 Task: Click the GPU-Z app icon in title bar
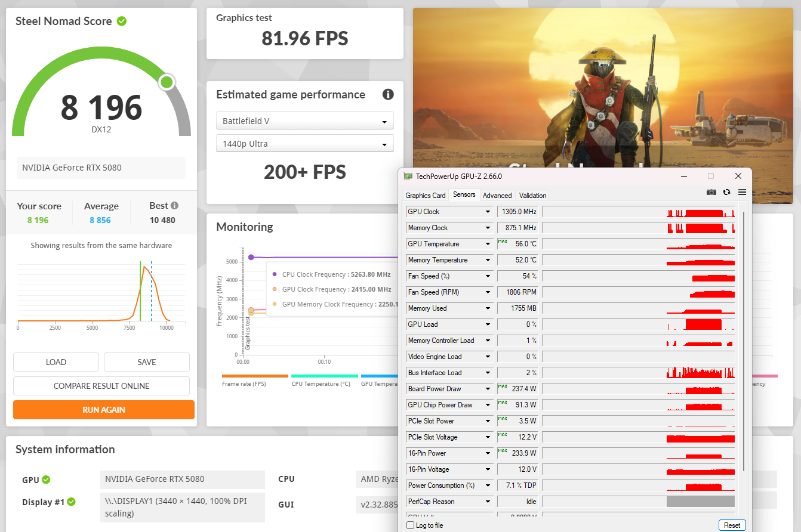click(408, 177)
